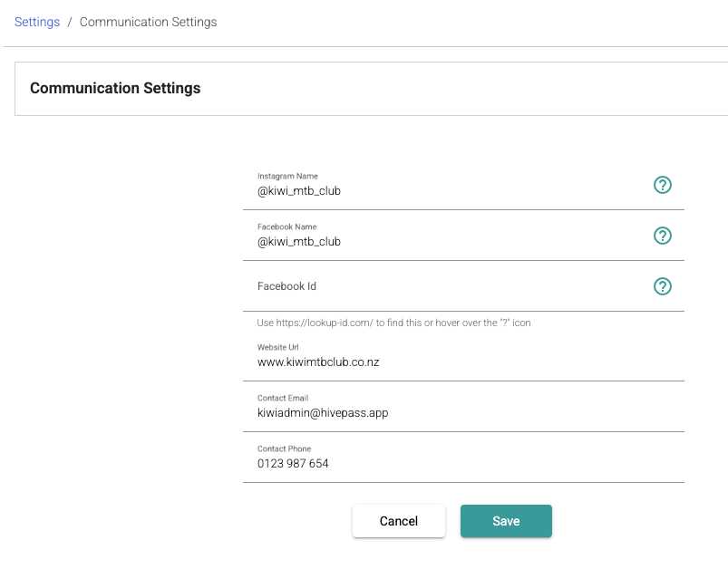
Task: Click the question mark icon next to Facebook Id
Action: pos(662,286)
